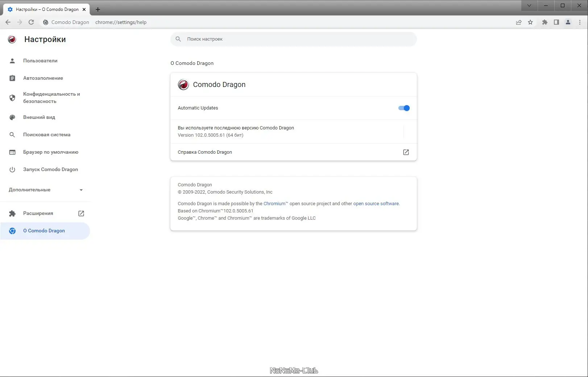The height and width of the screenshot is (377, 588).
Task: Open the tab search chevron
Action: [529, 5]
